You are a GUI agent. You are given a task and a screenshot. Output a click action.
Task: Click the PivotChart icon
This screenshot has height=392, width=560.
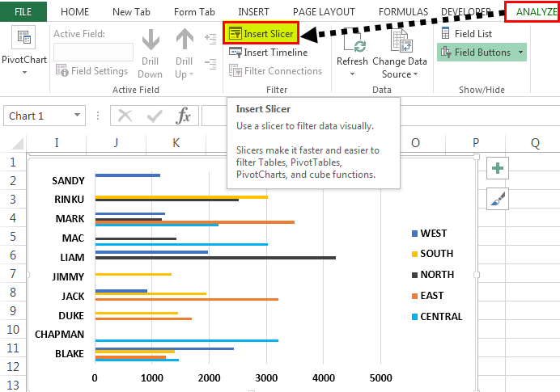click(23, 37)
